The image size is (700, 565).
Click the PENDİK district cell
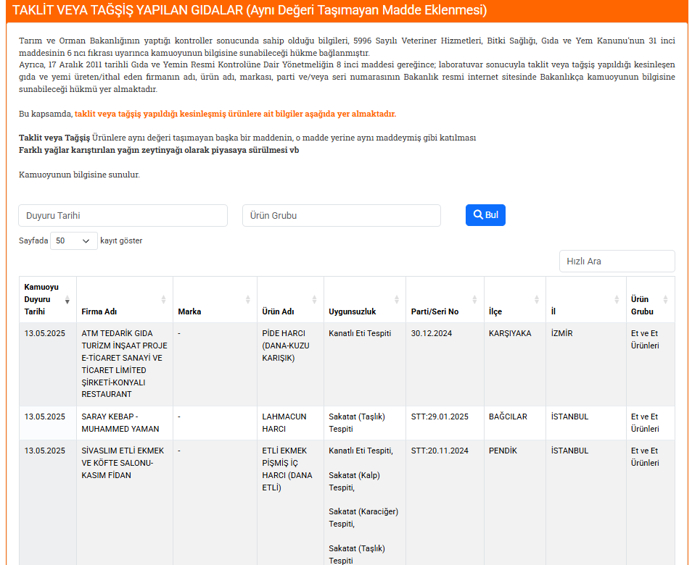click(515, 503)
